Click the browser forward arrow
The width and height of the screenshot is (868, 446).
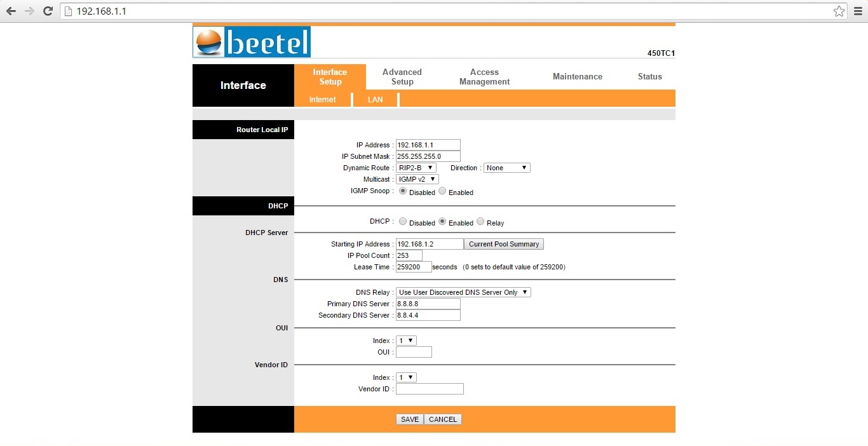coord(29,11)
